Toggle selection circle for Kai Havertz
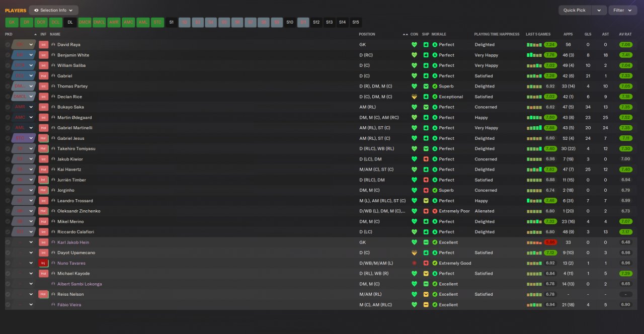The image size is (644, 334). pyautogui.click(x=8, y=170)
